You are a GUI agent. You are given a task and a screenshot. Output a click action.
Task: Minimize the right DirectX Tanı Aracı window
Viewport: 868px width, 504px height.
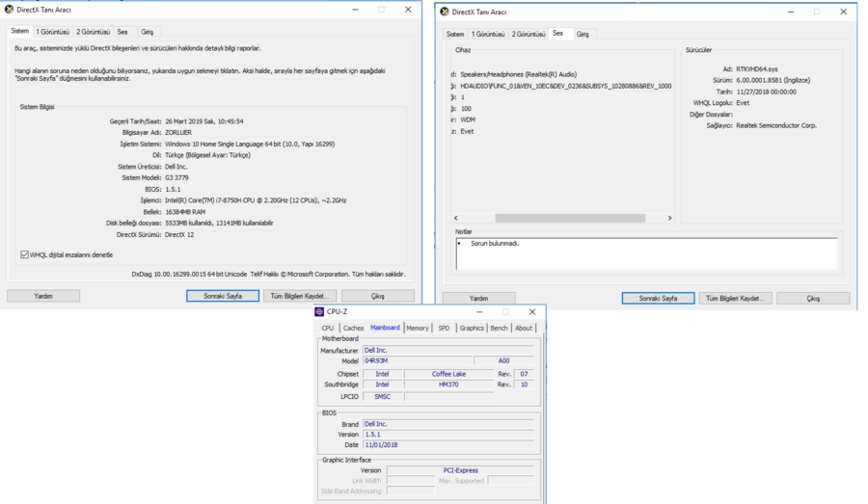(791, 12)
